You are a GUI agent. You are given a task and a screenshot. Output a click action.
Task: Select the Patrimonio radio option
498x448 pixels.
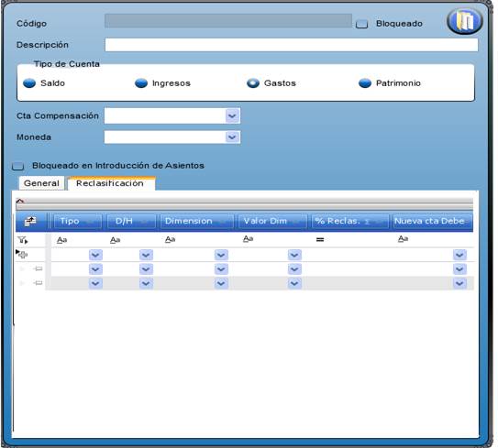pos(365,83)
